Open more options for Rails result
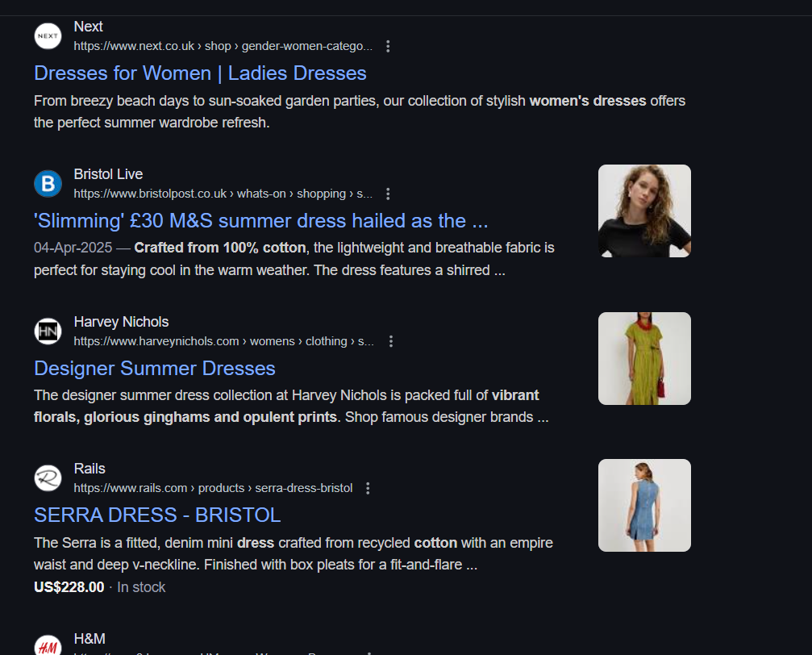 tap(368, 488)
